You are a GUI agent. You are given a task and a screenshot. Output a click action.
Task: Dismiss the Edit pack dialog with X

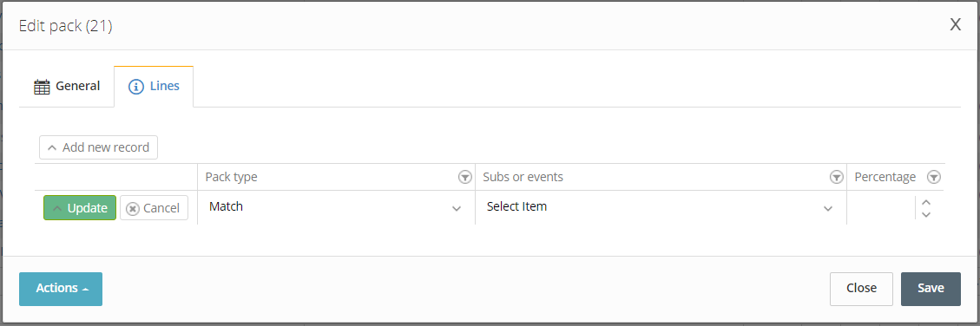tap(955, 25)
